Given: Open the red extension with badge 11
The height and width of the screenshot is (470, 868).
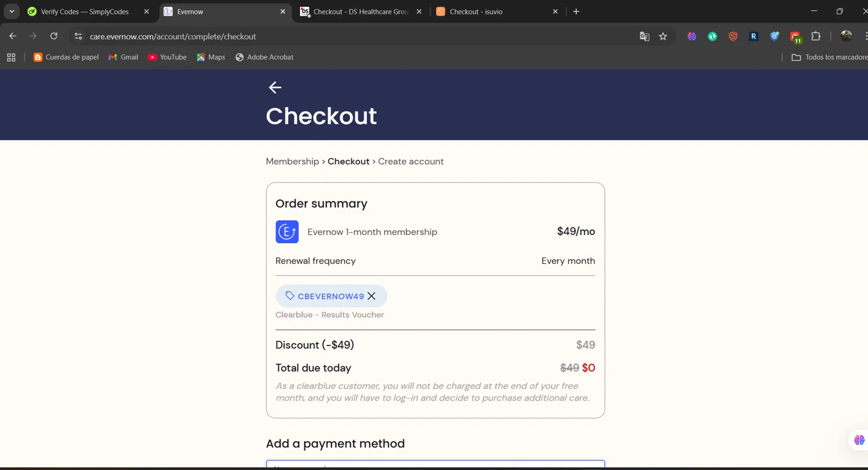Looking at the screenshot, I should pyautogui.click(x=796, y=37).
